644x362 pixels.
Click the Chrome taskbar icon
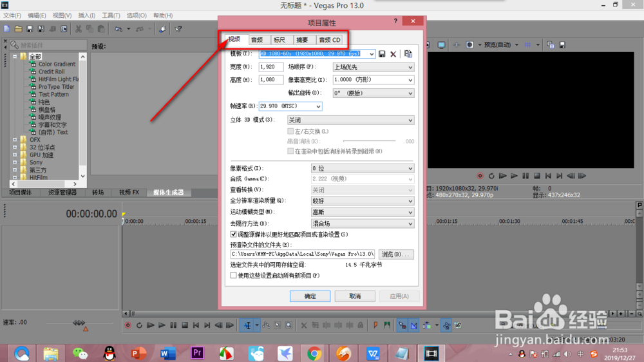coord(314,353)
